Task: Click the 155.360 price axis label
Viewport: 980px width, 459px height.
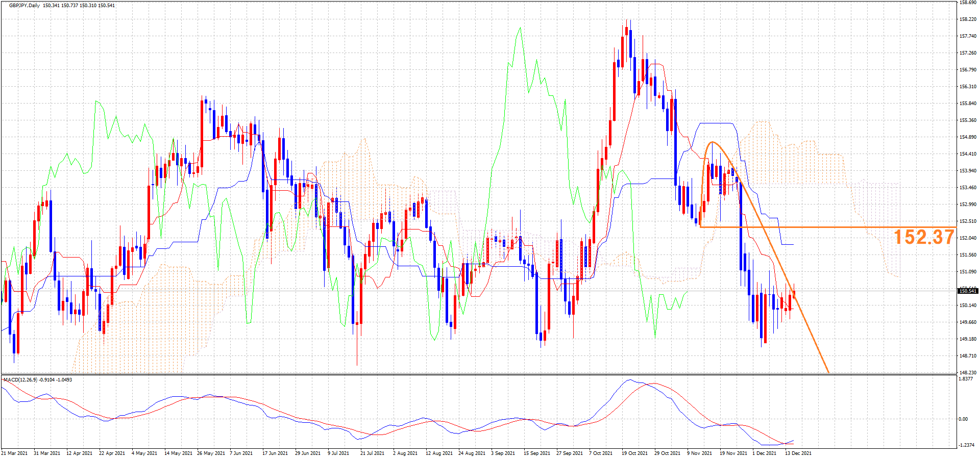Action: click(968, 120)
